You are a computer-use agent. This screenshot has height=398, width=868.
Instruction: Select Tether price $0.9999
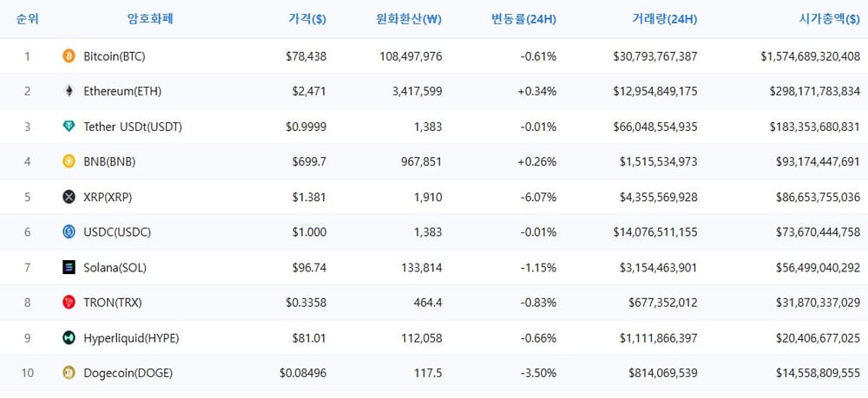point(306,127)
